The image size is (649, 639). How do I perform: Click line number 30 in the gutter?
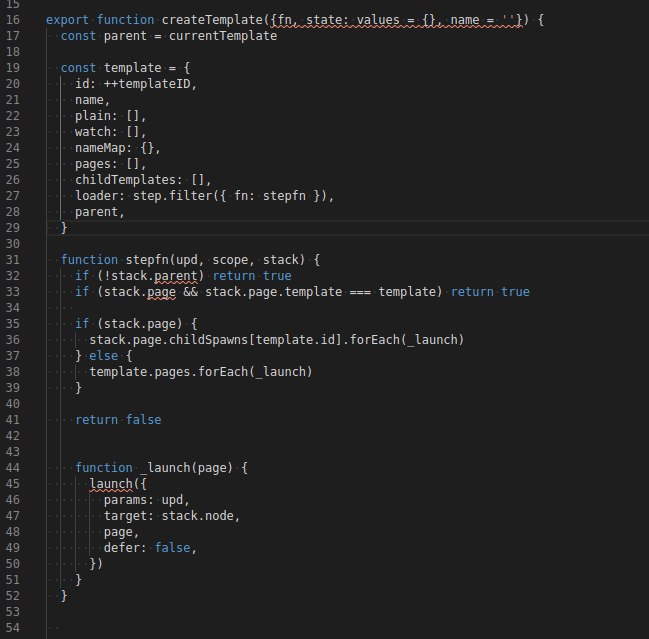(12, 244)
